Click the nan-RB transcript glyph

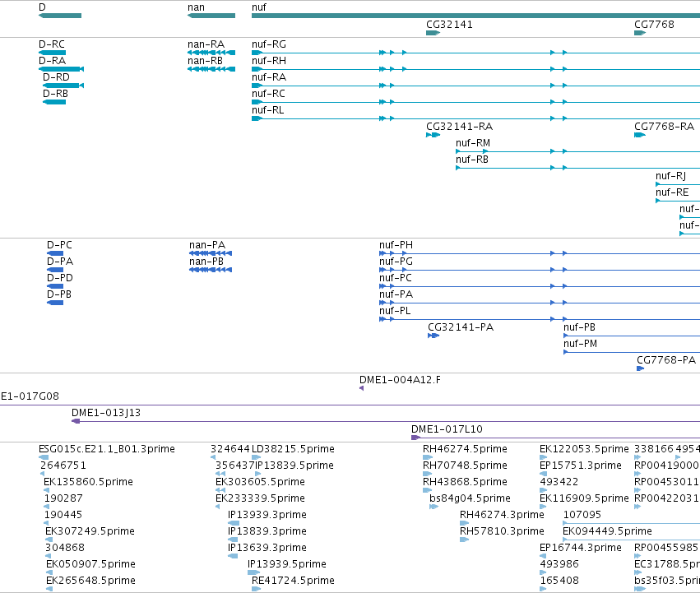coord(211,69)
